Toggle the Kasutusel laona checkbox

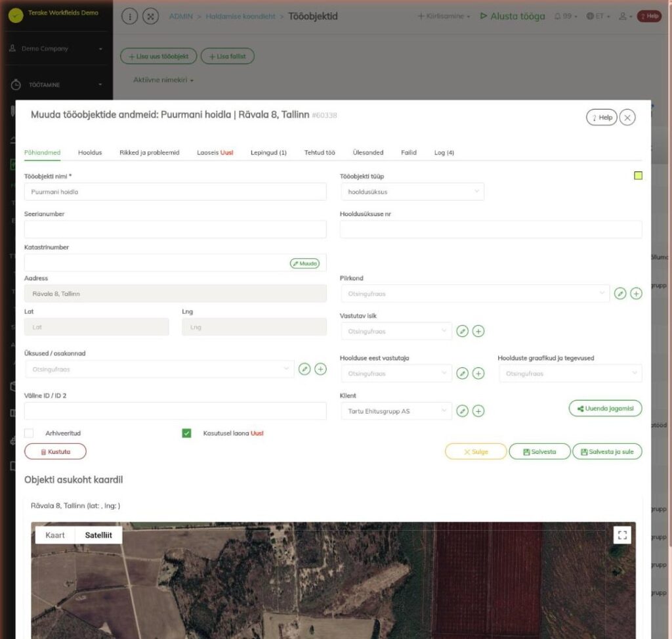(186, 433)
